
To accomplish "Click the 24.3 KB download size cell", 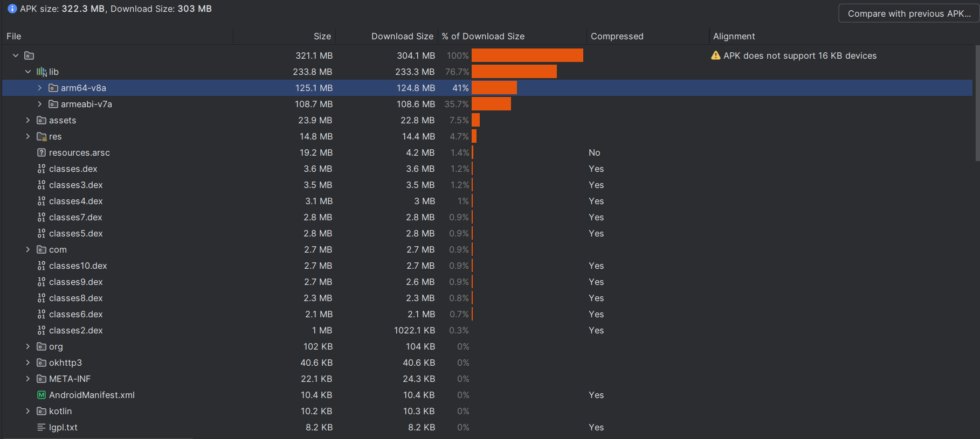I will (419, 379).
